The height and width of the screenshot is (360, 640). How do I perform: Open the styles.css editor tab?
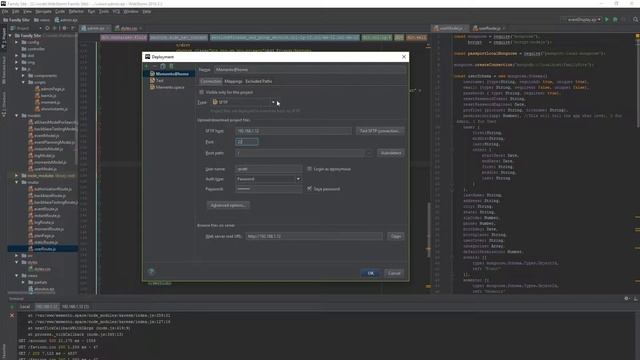(x=129, y=28)
